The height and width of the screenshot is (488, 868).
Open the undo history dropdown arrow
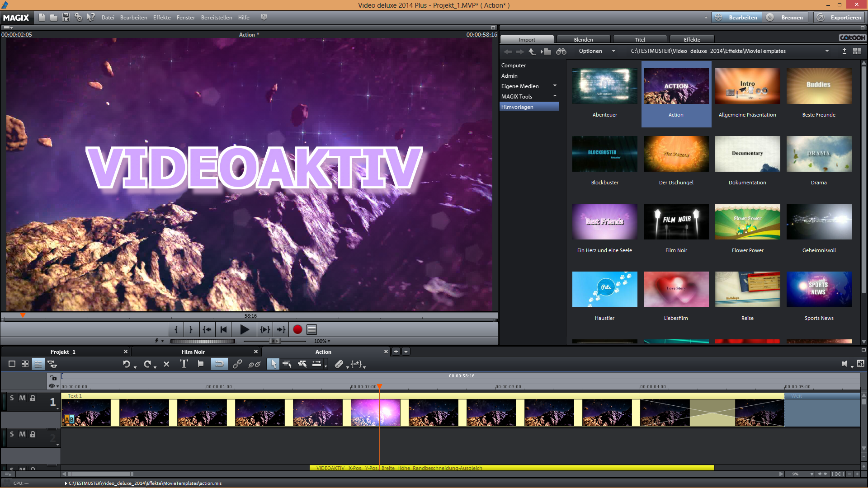coord(135,367)
